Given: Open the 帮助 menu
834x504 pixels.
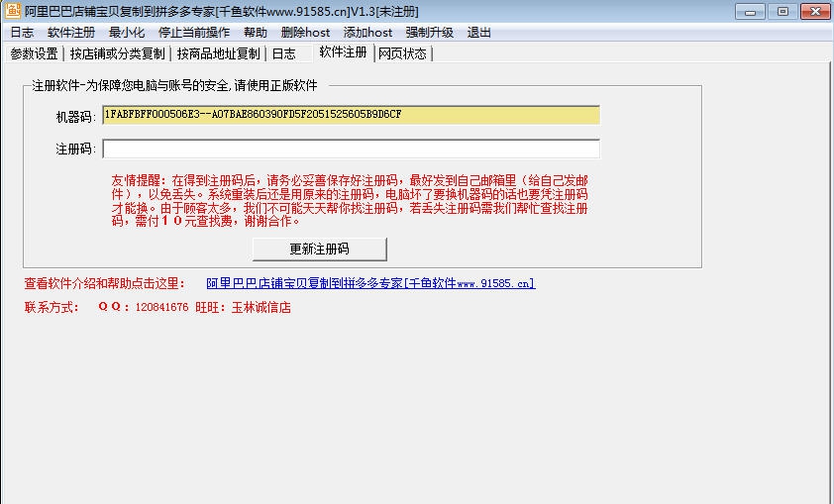Looking at the screenshot, I should (x=256, y=33).
